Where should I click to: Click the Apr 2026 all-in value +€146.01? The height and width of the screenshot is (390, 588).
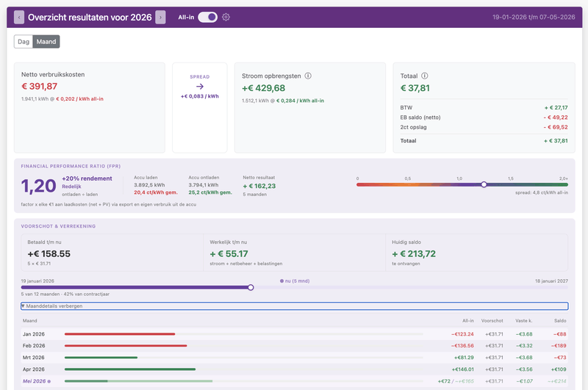463,369
